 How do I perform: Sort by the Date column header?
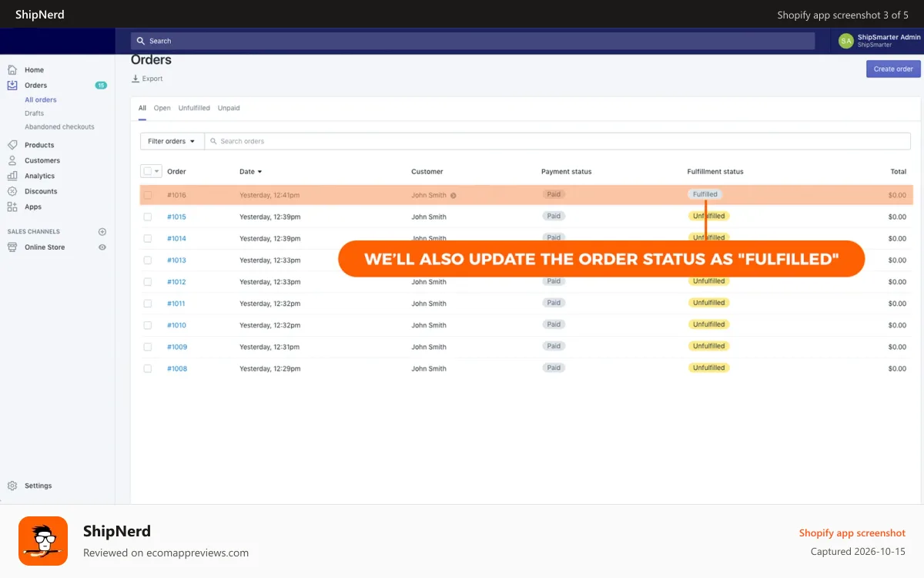point(250,172)
